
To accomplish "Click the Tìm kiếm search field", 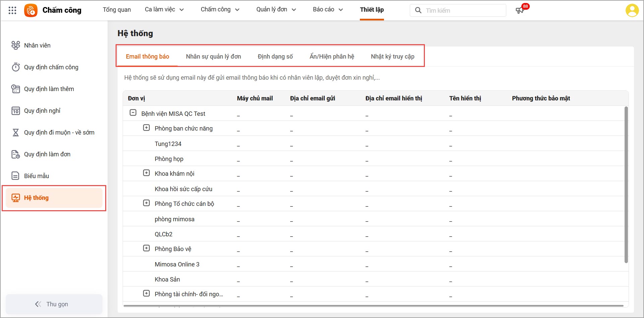I will tap(462, 10).
